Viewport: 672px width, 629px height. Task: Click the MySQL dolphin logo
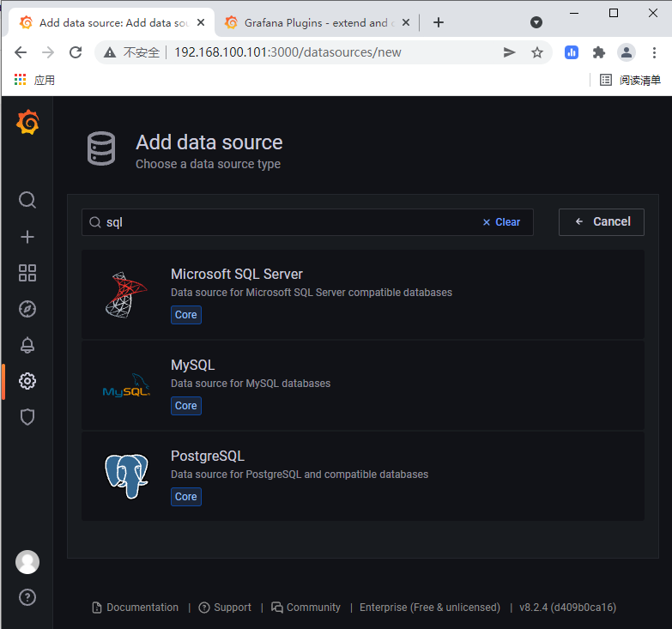[x=126, y=385]
